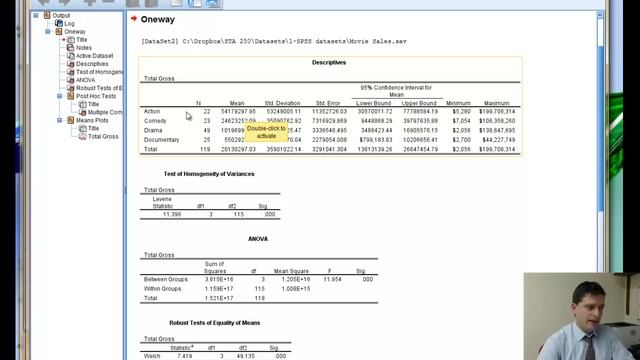Click the expand plus toolbar icon

tap(90, 2)
